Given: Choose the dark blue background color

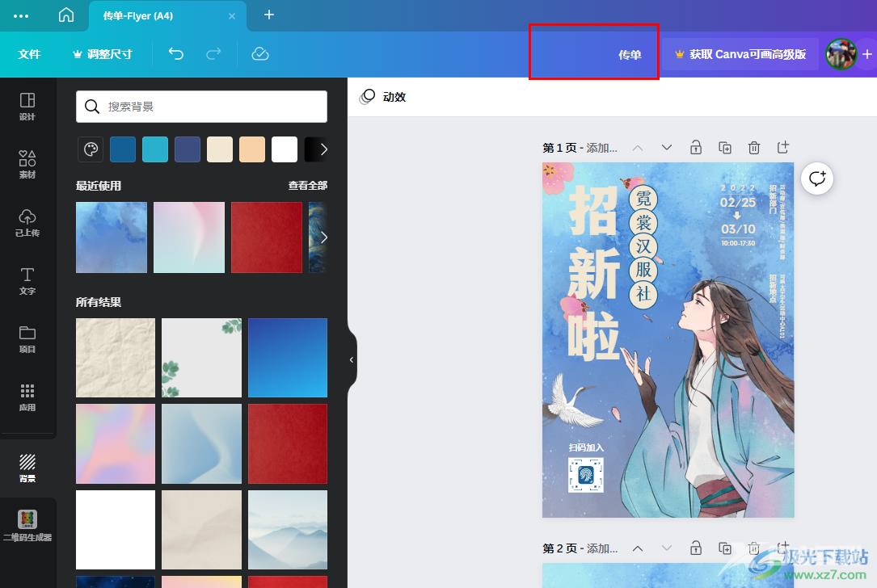Looking at the screenshot, I should click(123, 149).
